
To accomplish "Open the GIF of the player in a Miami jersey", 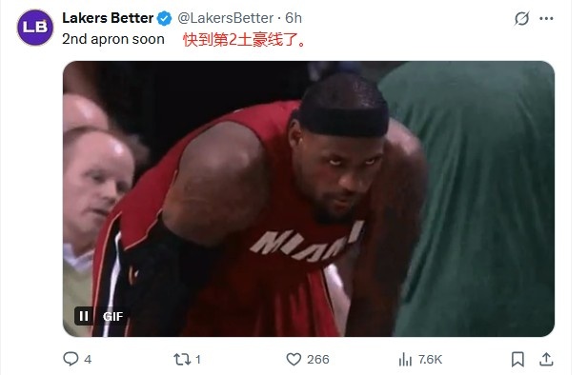I will click(x=309, y=199).
